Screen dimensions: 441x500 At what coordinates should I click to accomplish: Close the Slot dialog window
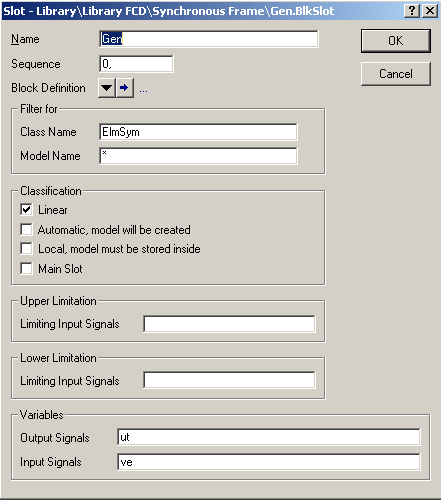430,11
